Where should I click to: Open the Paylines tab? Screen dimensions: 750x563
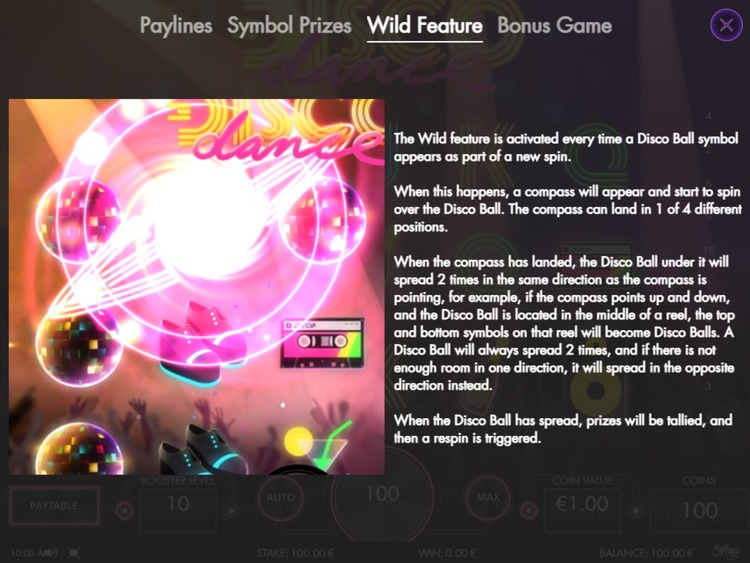point(176,25)
